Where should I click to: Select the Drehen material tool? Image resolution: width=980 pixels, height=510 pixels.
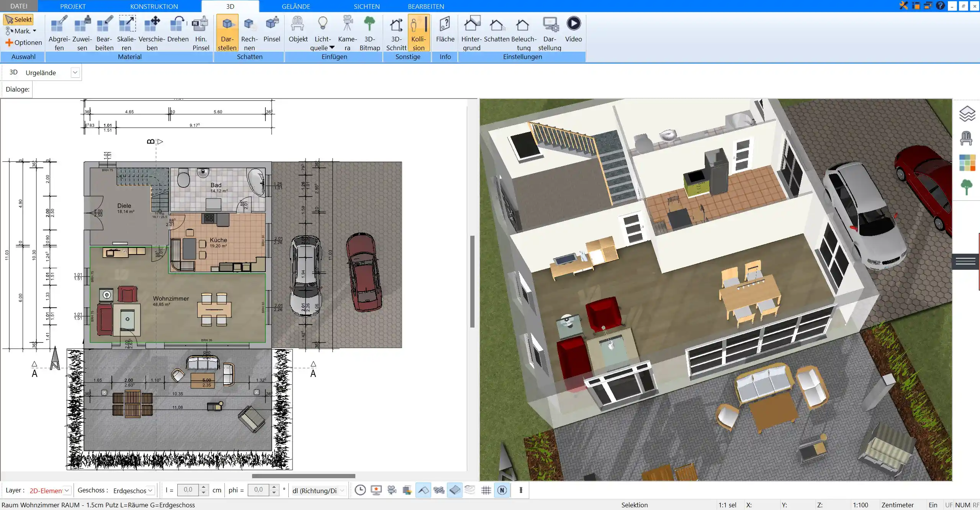coord(178,29)
